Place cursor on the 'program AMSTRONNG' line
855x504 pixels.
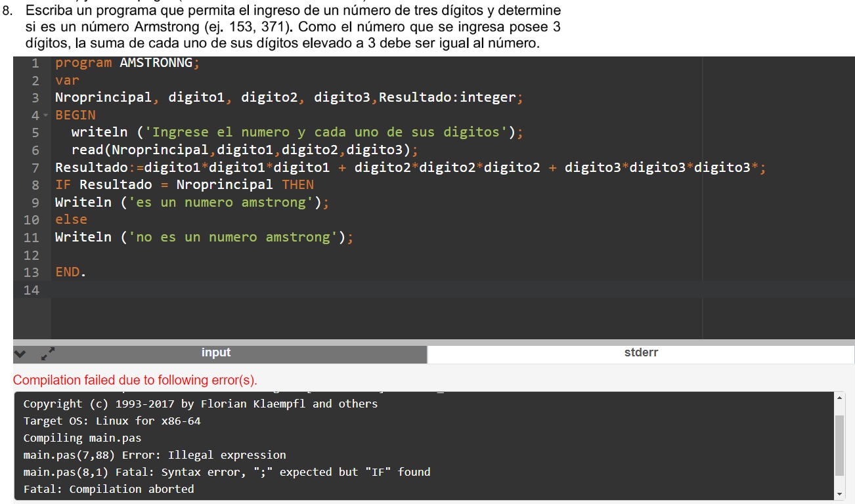click(x=126, y=63)
